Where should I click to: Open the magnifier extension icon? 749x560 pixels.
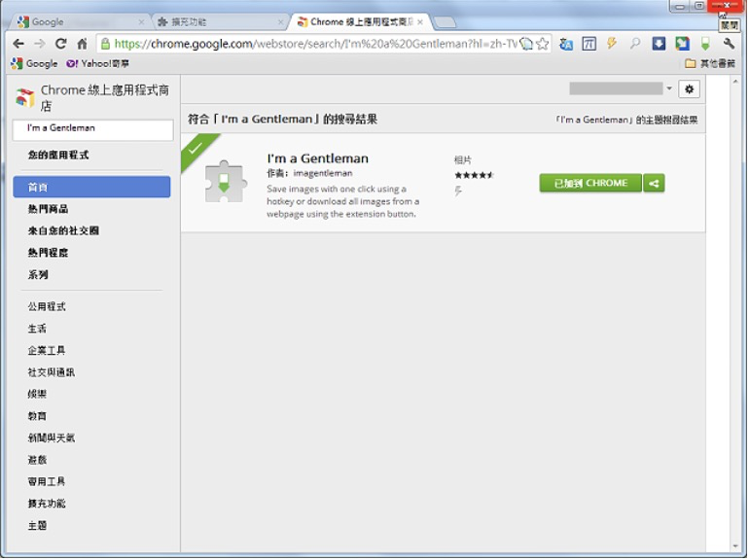pos(635,44)
